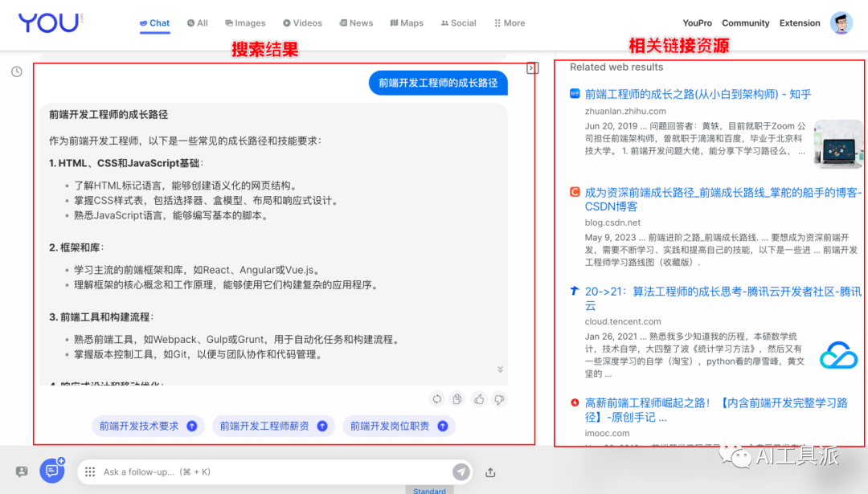
Task: Open chat history clock icon
Action: pyautogui.click(x=17, y=72)
